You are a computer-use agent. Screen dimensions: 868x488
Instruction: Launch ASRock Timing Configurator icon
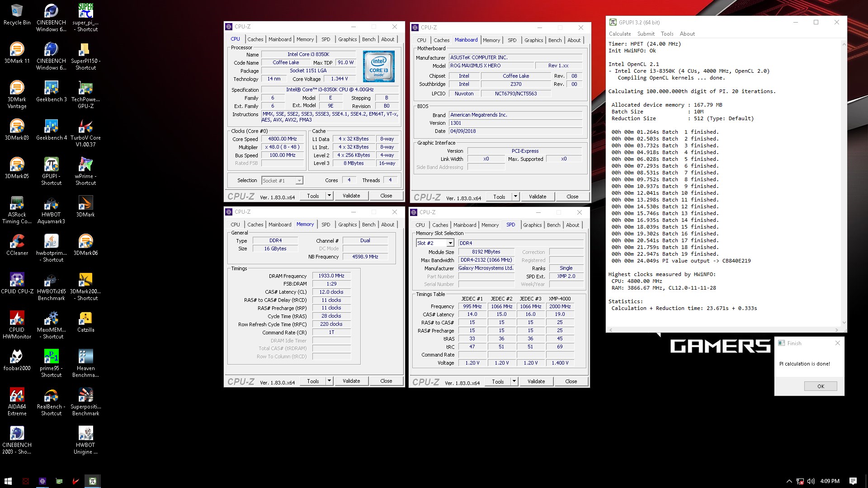pos(17,210)
